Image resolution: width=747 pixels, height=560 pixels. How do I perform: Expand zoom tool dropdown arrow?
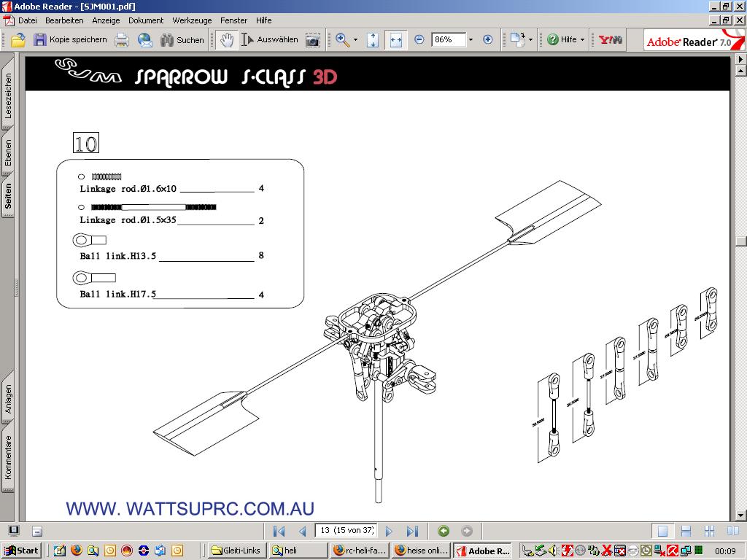click(x=355, y=40)
